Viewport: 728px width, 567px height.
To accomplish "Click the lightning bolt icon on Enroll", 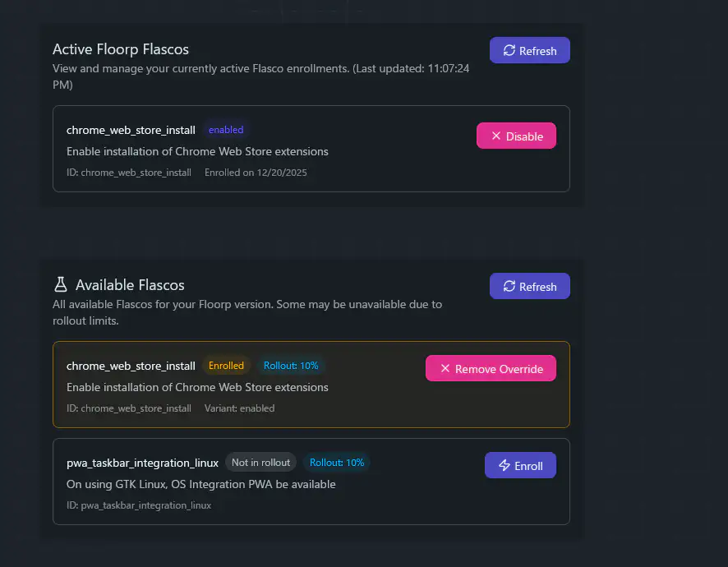I will tap(504, 466).
